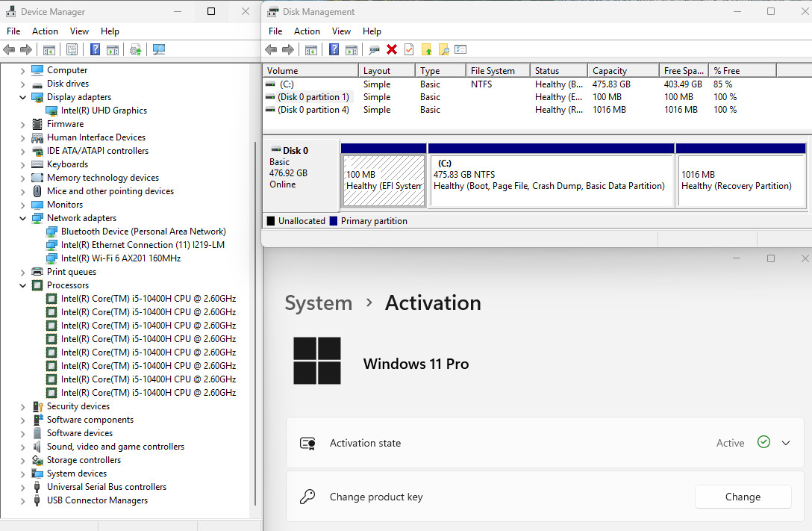Select 100 MB EFI System partition block
Viewport: 812px width, 531px height.
click(384, 175)
